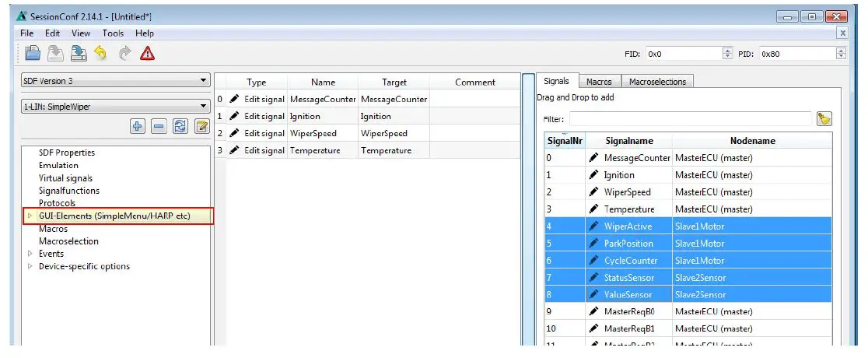
Task: Click pencil icon of Ignition Edit signal row
Action: click(235, 117)
